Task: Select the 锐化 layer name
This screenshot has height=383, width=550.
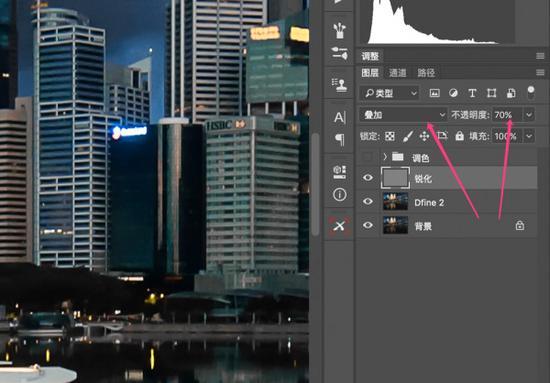Action: click(423, 179)
